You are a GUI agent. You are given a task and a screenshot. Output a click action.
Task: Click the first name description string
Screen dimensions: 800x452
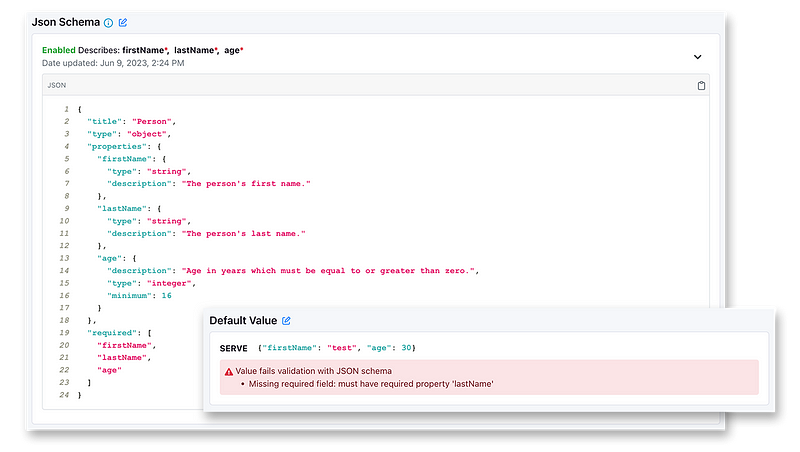[246, 184]
